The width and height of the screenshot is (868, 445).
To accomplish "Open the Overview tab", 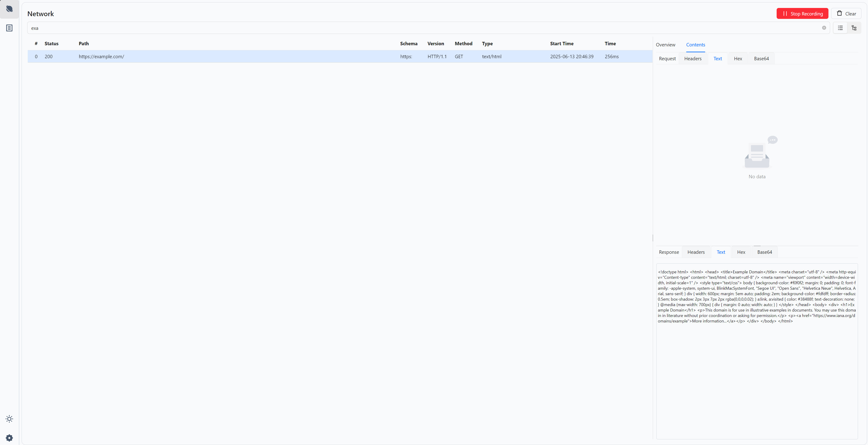I will 665,45.
